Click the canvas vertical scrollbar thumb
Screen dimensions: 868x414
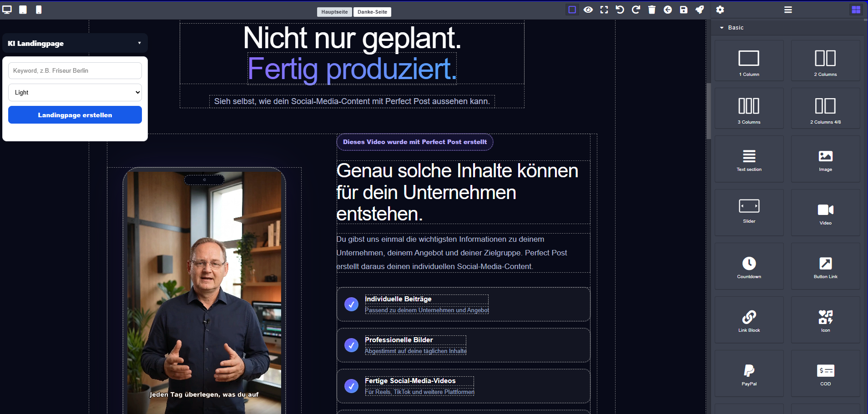click(x=708, y=111)
